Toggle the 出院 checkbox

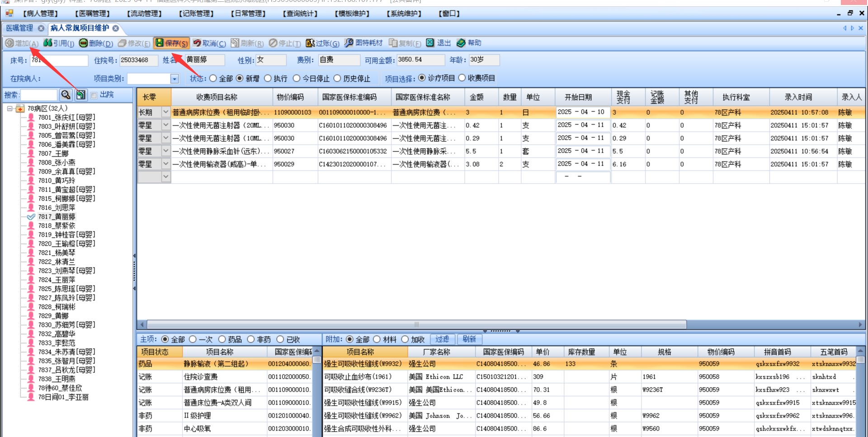(x=94, y=95)
